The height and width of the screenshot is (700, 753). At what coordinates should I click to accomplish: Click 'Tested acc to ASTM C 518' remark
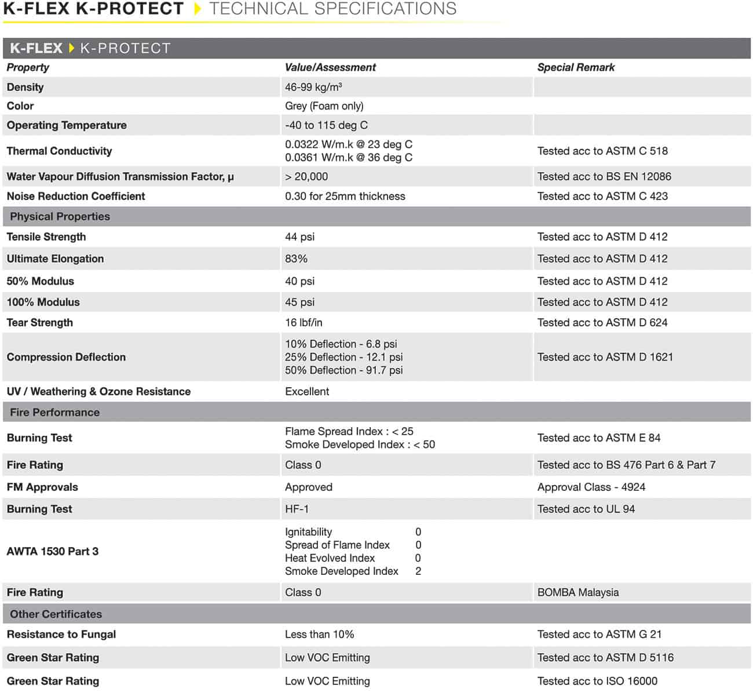[602, 151]
